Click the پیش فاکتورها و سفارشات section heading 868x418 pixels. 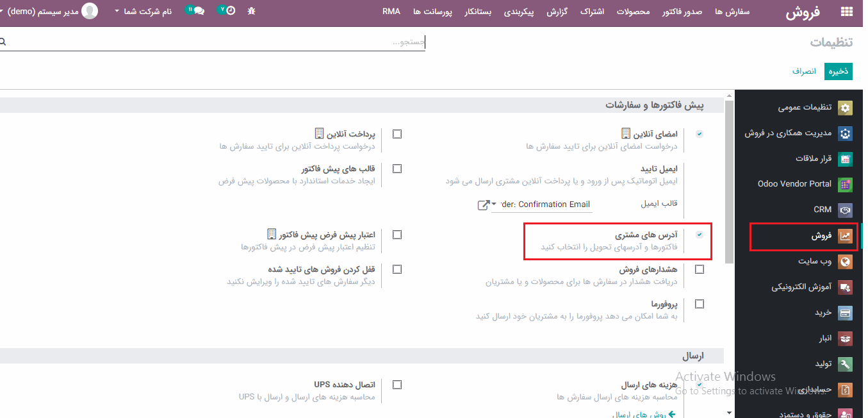[655, 104]
